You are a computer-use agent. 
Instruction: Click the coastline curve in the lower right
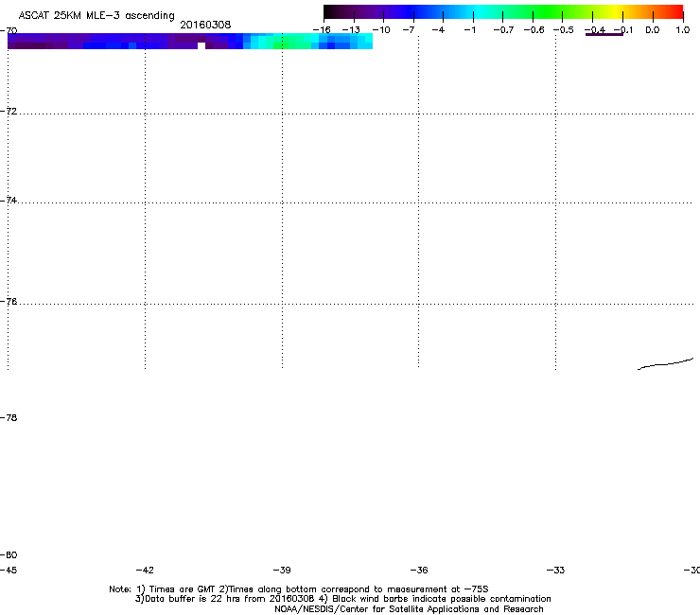point(665,363)
